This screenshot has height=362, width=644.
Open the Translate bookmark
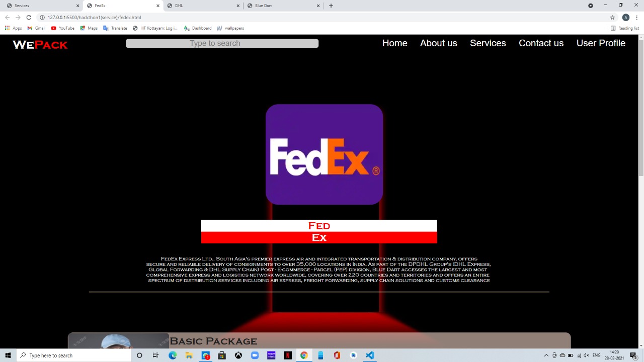(x=115, y=28)
